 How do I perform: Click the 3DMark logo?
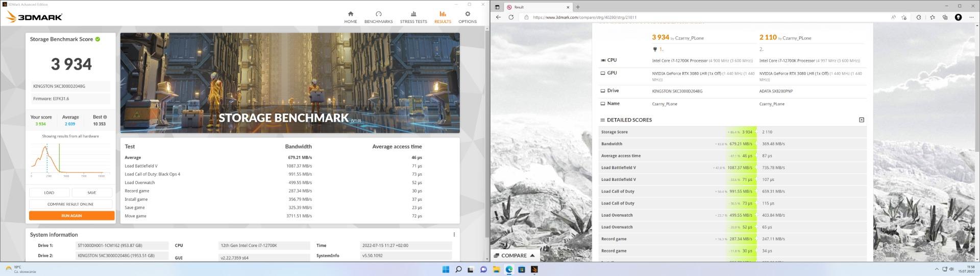pos(34,17)
